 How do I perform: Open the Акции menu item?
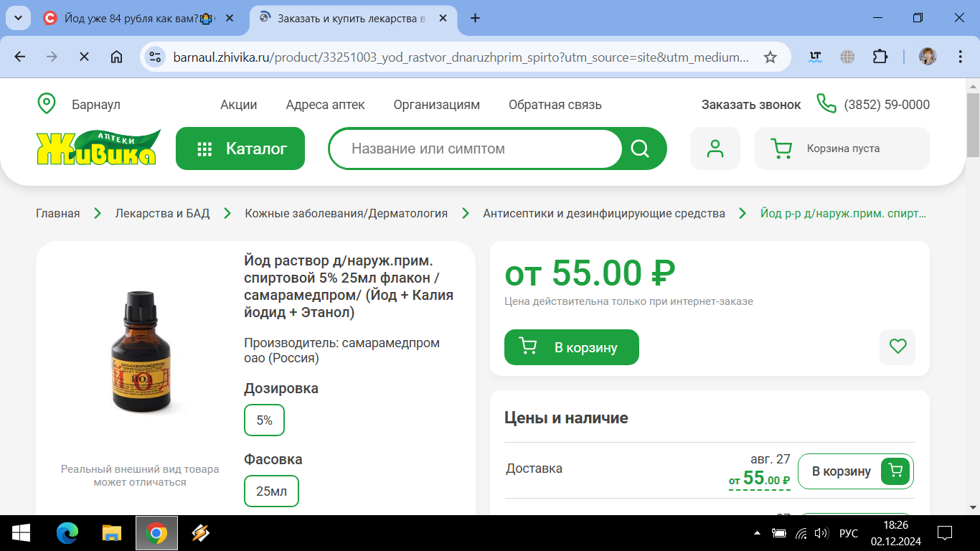point(239,105)
